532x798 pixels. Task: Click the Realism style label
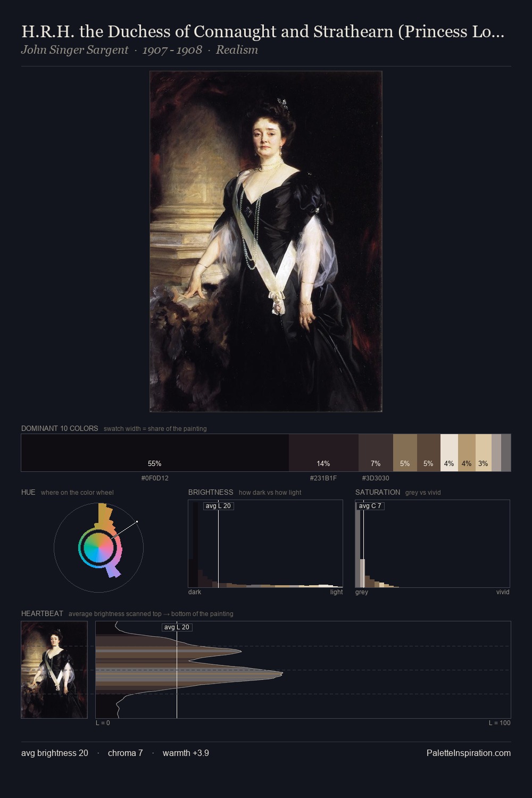(x=237, y=50)
